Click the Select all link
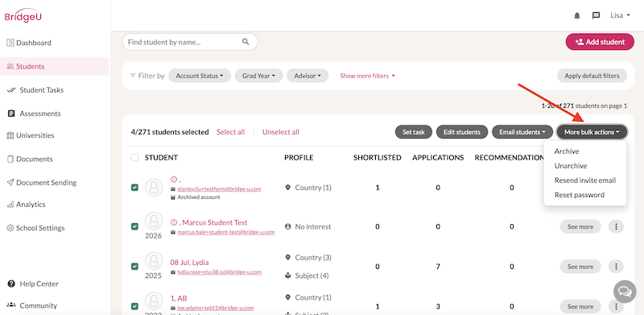This screenshot has width=644, height=315. coord(231,132)
